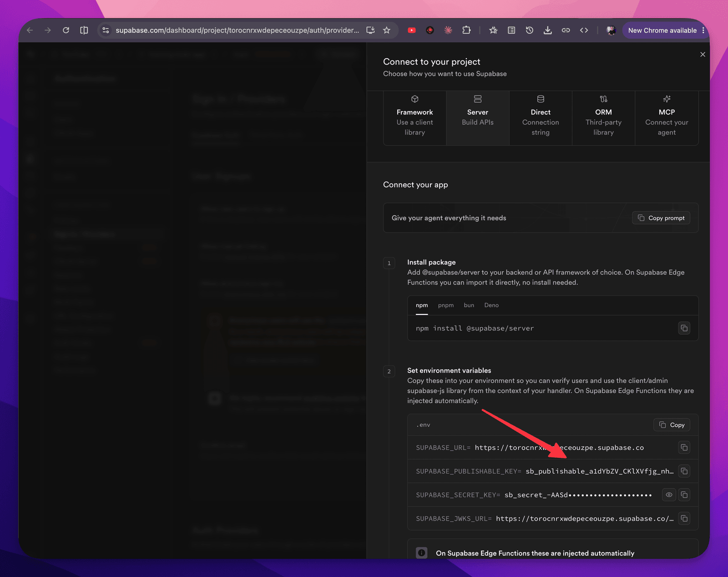This screenshot has height=577, width=728.
Task: Open the bun install tab
Action: (469, 305)
